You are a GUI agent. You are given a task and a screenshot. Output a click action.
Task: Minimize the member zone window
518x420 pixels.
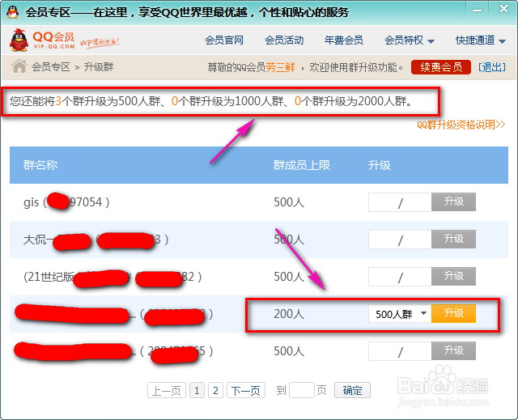click(x=477, y=11)
